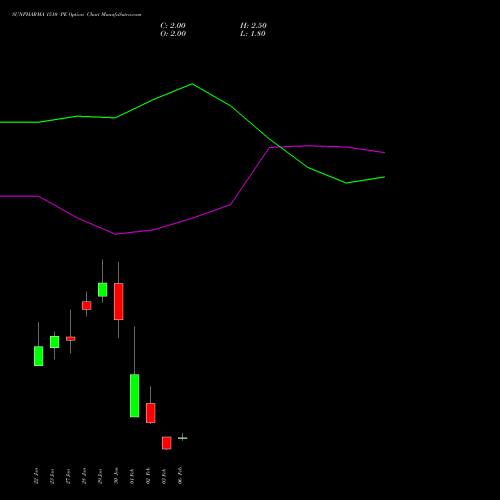Click the low value "L: 1.80"
Screen dimensions: 500x500
[253, 34]
